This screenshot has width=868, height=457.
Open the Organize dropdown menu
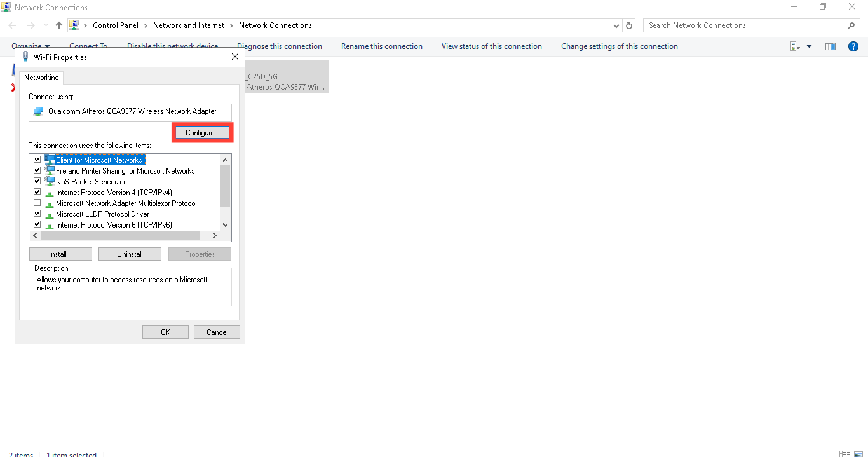[31, 46]
